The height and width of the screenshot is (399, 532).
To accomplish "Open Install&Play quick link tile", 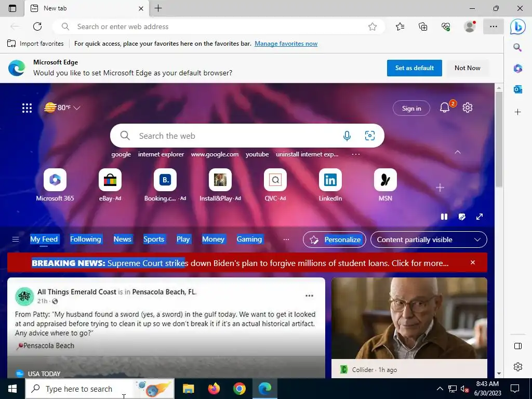I will 220,185.
